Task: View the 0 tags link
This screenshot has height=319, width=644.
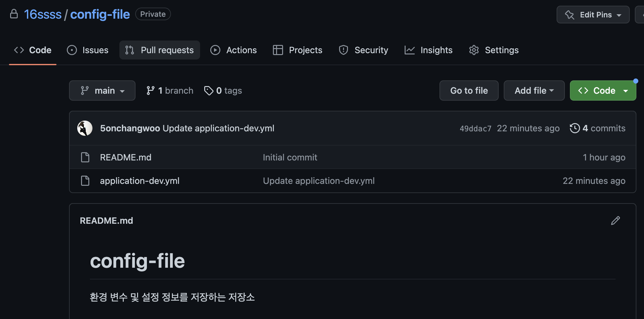Action: point(223,91)
